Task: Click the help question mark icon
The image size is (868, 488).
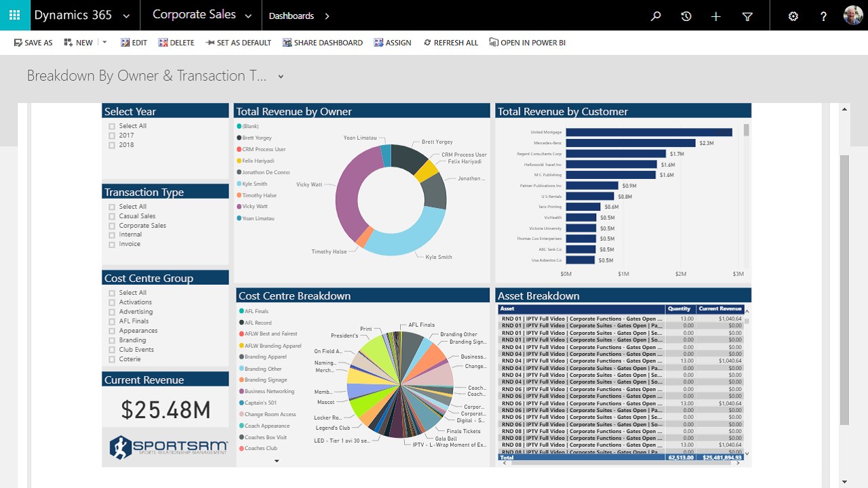Action: click(823, 16)
